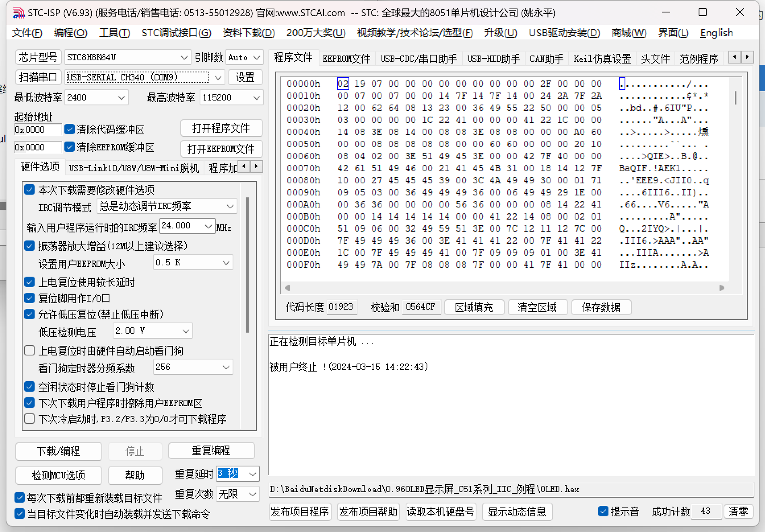Toggle 本次下载需要修改硬件选项 checkbox

click(29, 189)
